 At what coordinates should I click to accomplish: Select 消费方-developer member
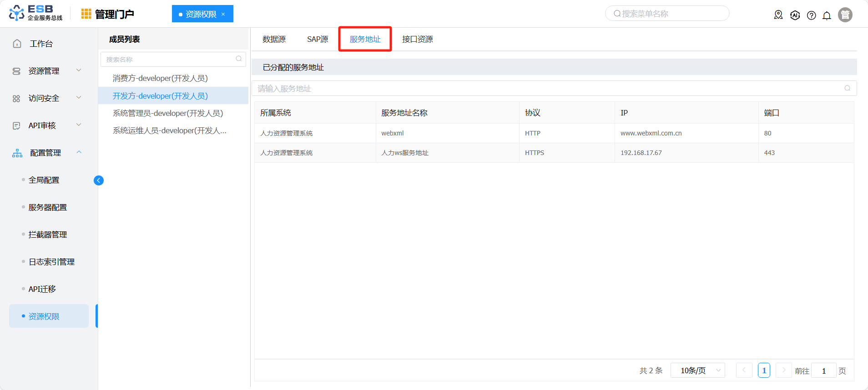[160, 78]
